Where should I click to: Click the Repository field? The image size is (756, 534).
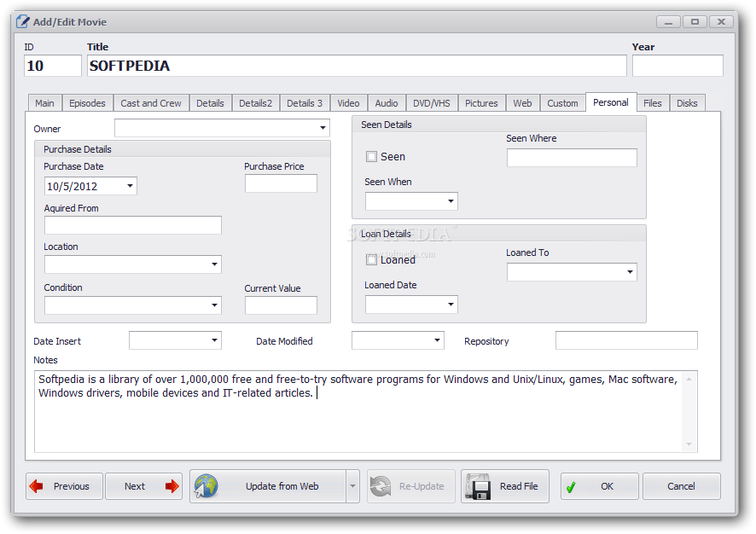click(626, 340)
